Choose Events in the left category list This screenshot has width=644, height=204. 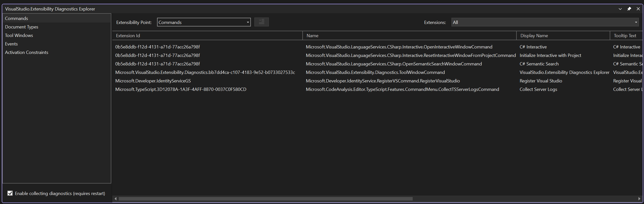[57, 44]
